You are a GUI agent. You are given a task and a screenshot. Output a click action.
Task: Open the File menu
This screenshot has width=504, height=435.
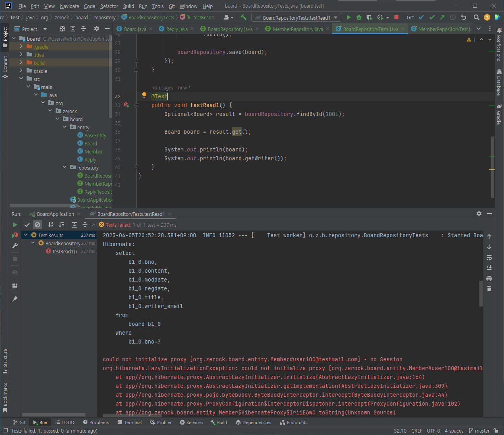[x=22, y=6]
